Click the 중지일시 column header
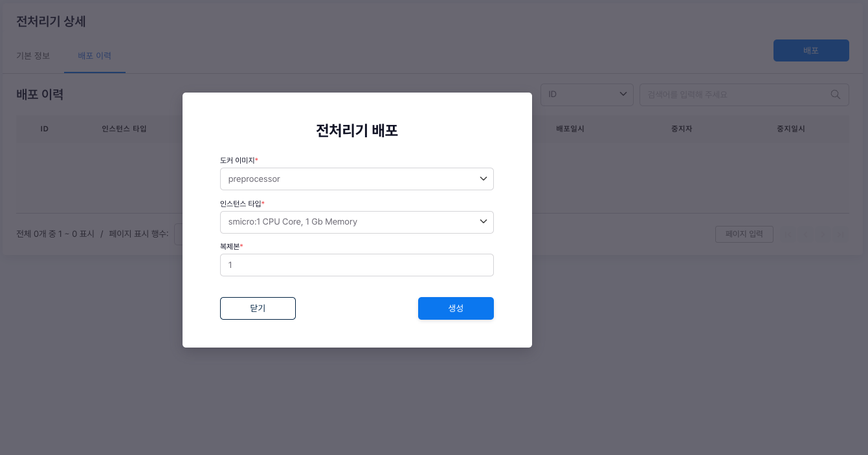868x455 pixels. point(790,129)
